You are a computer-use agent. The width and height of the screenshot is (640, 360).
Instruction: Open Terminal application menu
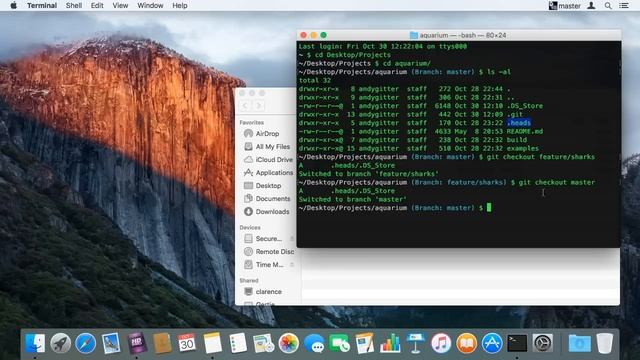42,6
